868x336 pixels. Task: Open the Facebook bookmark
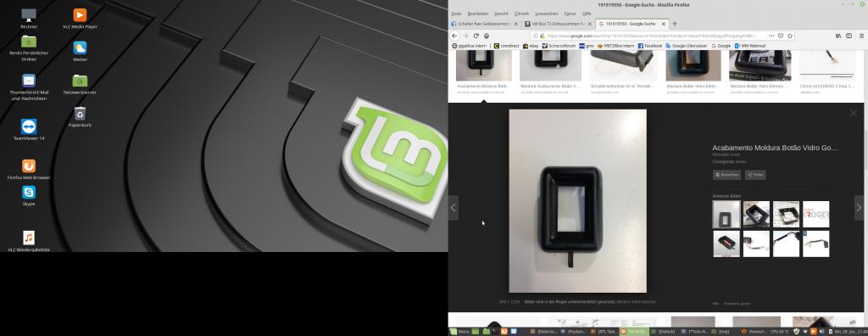point(649,46)
